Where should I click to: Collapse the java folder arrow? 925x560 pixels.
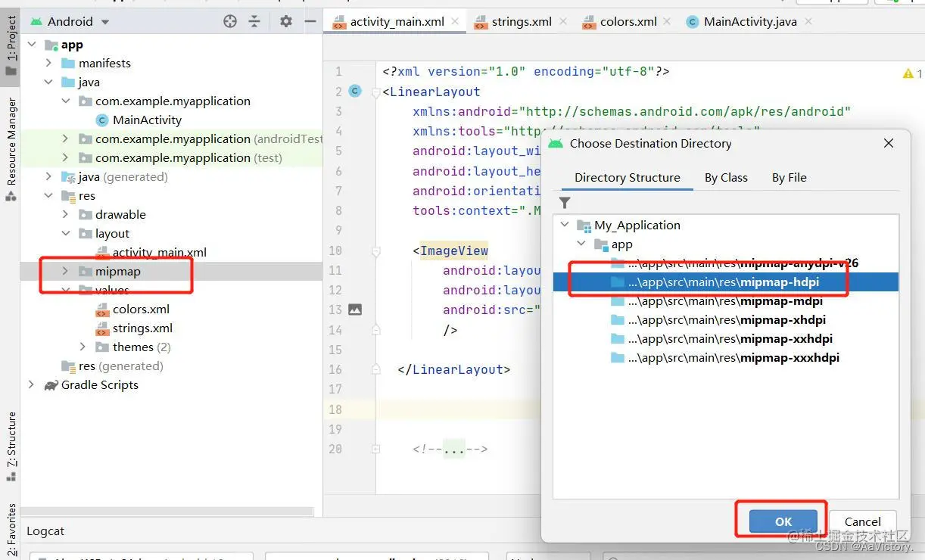pos(48,82)
